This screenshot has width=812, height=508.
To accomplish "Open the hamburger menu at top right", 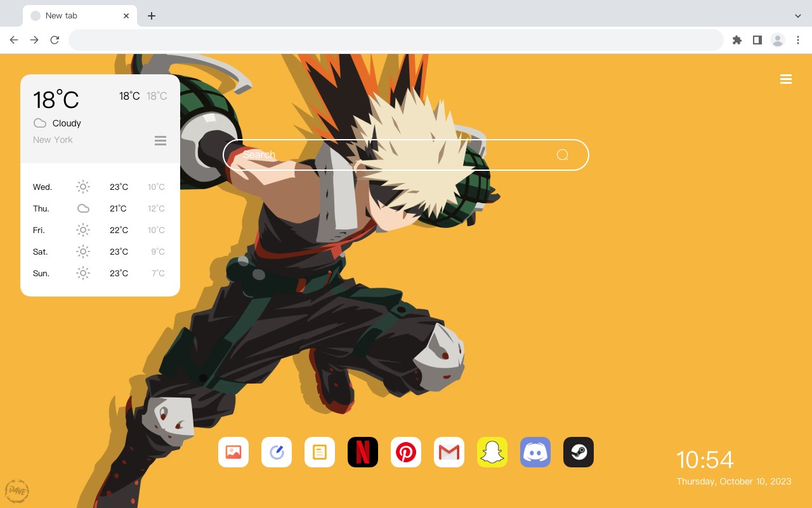I will [786, 79].
